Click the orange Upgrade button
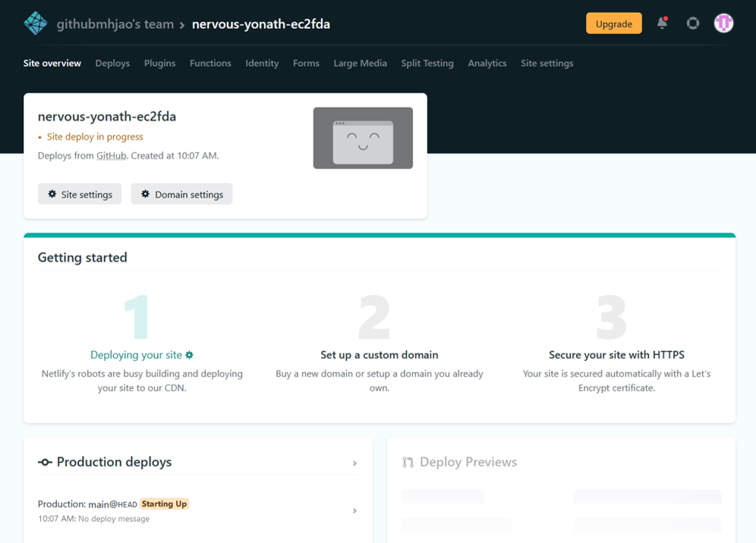This screenshot has width=756, height=543. click(x=614, y=24)
